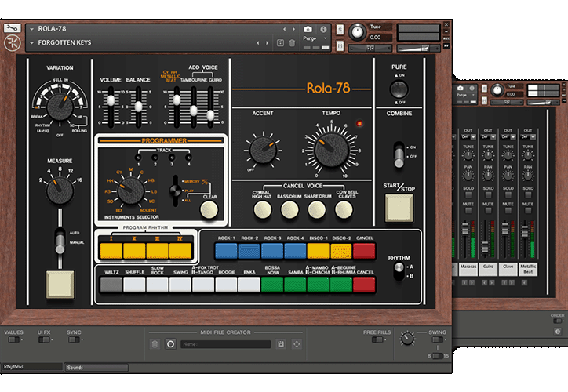This screenshot has width=568, height=392.
Task: Open the instrument info icon
Action: tap(323, 29)
